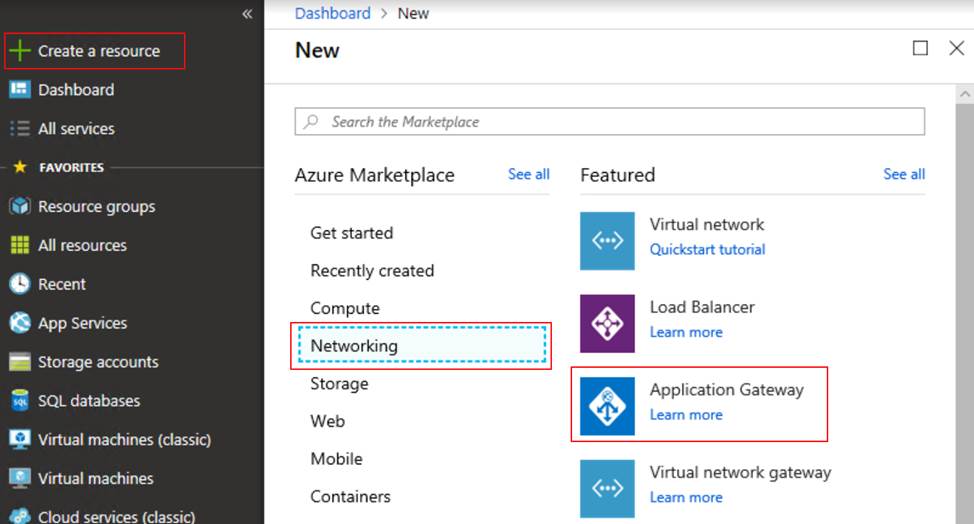
Task: Click the Load Balancer purple icon
Action: [607, 323]
